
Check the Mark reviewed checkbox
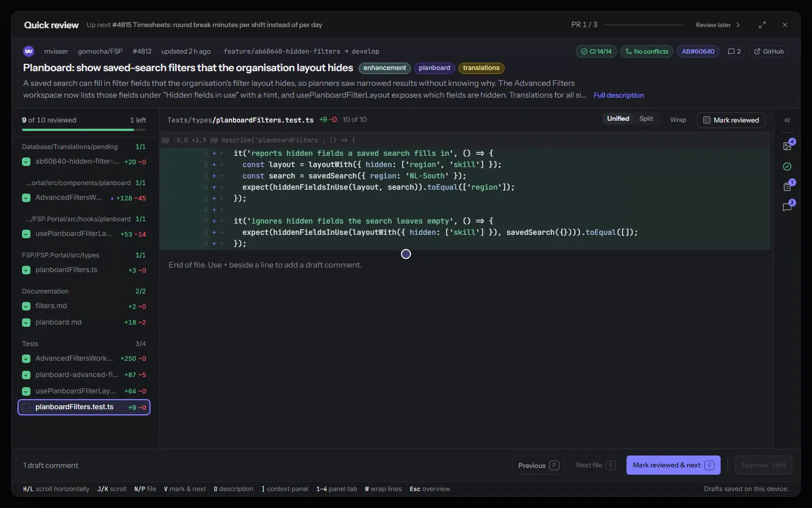[x=707, y=120]
